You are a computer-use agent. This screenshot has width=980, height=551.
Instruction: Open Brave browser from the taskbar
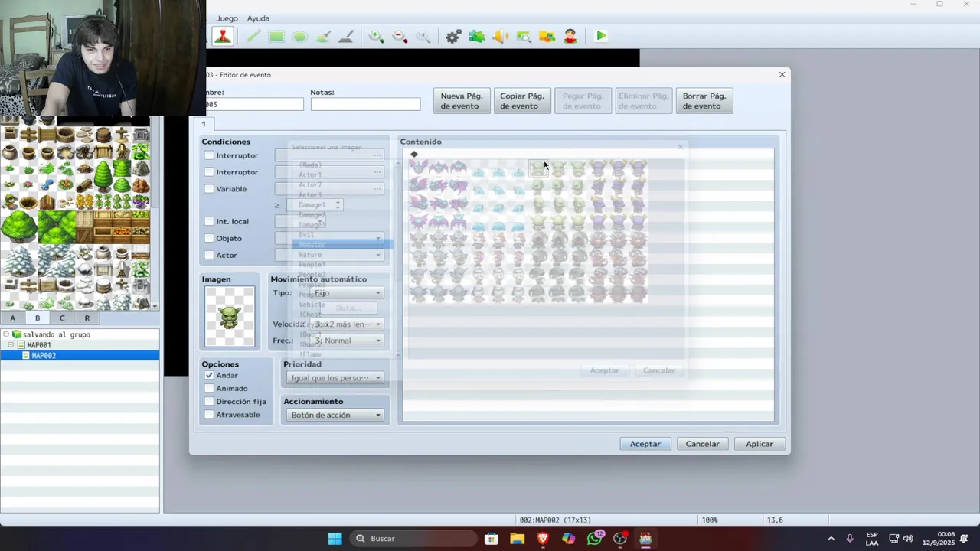click(543, 539)
